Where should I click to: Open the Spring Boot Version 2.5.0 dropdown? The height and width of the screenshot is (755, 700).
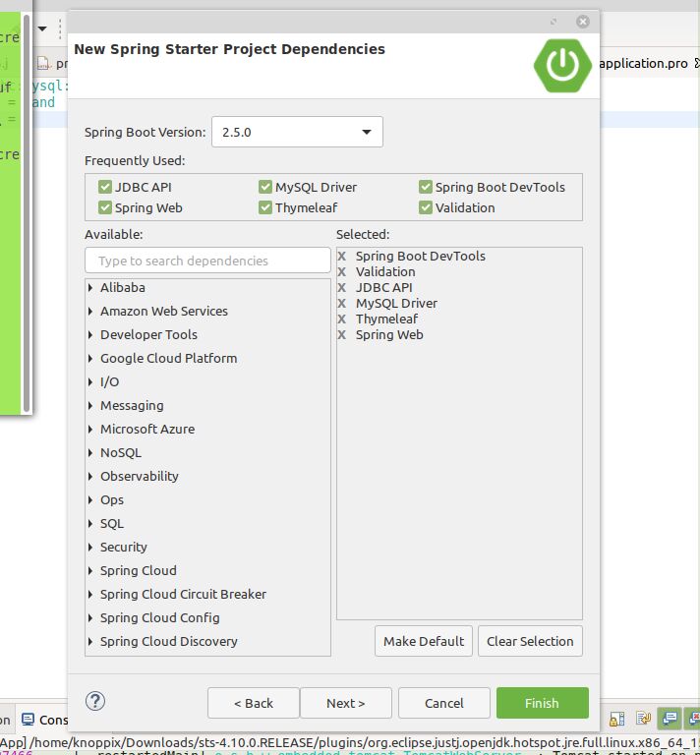click(298, 132)
